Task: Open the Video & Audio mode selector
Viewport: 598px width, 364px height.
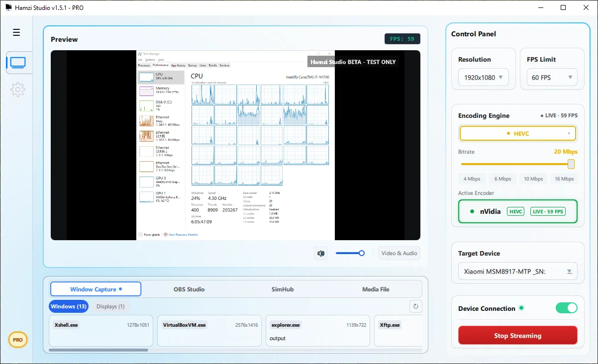Action: pos(399,253)
